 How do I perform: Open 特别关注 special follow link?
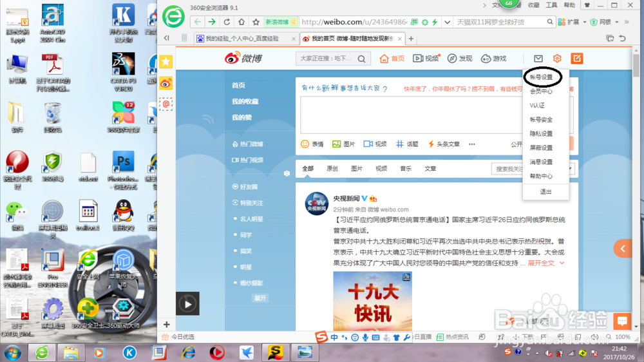pos(248,203)
